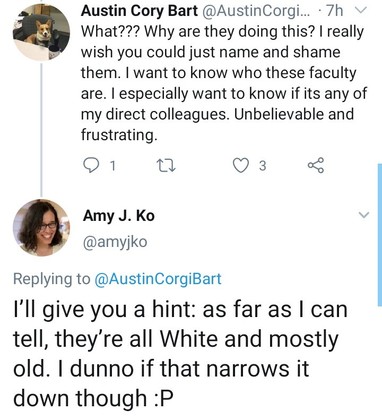Viewport: 382px width, 419px height.
Task: Click the @AustinCorgi... handle text
Action: pyautogui.click(x=255, y=11)
